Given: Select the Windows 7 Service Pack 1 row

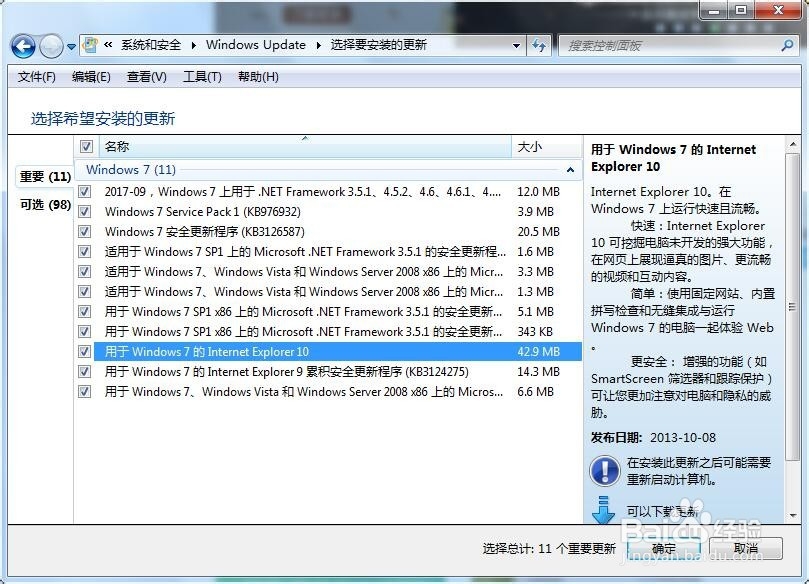Looking at the screenshot, I should [x=329, y=212].
